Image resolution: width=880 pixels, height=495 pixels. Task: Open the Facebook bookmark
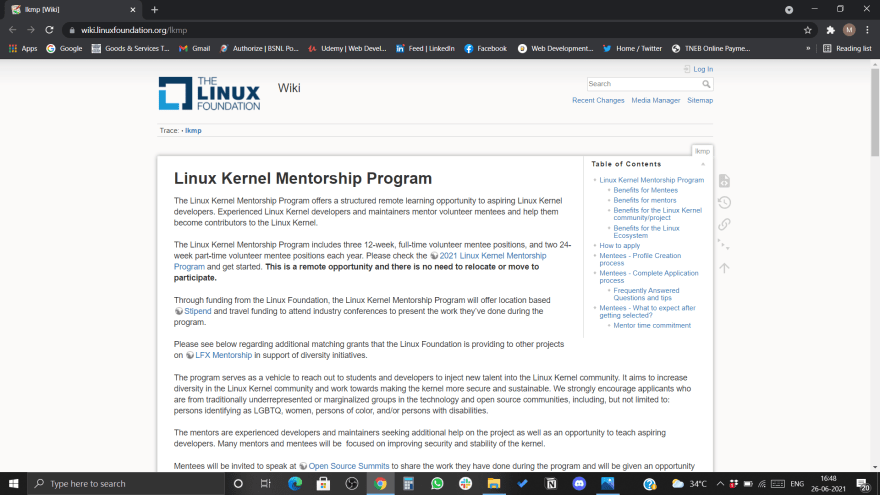pos(485,49)
